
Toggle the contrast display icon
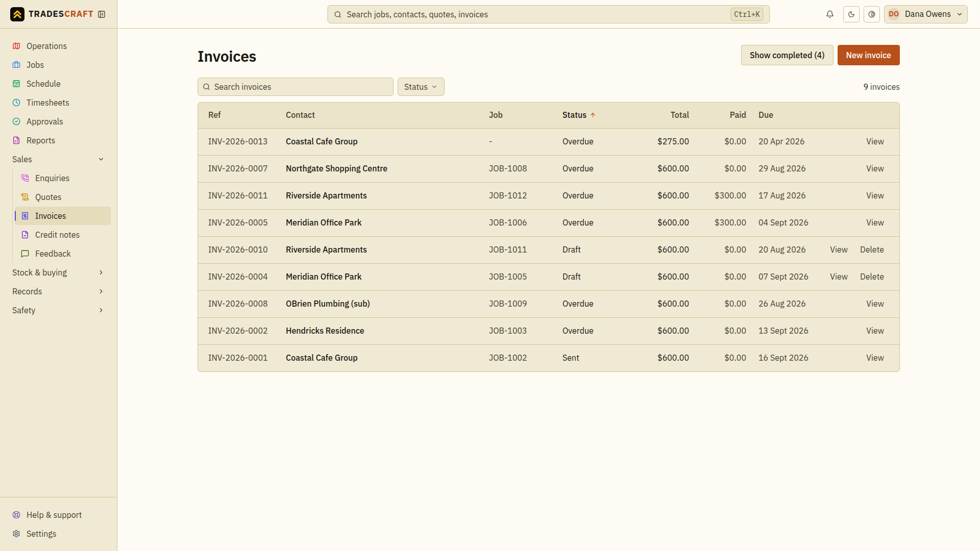[x=872, y=14]
